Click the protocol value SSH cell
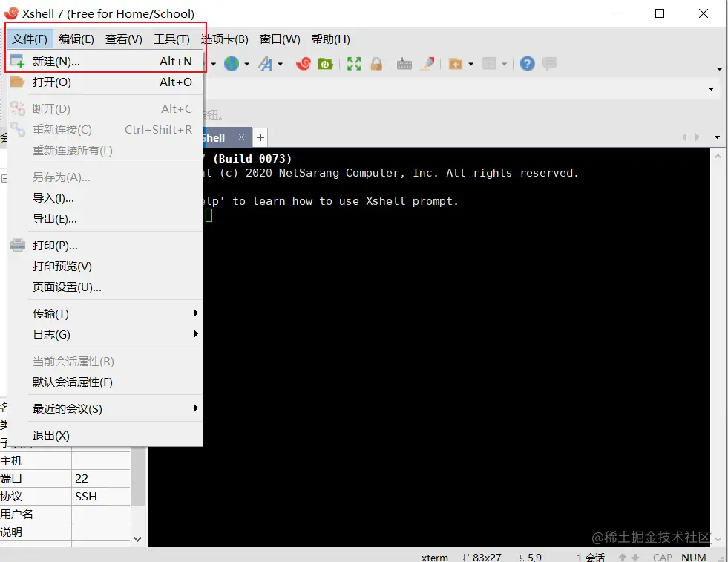 tap(101, 497)
